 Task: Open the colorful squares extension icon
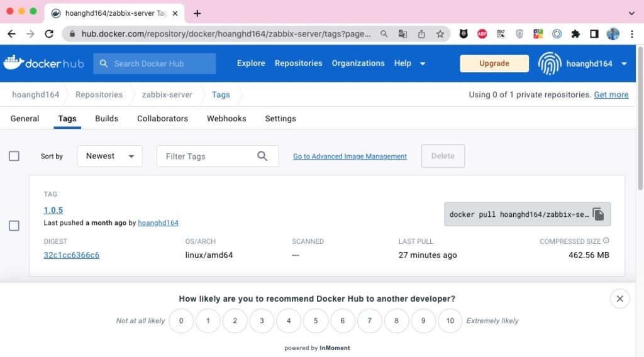[538, 34]
